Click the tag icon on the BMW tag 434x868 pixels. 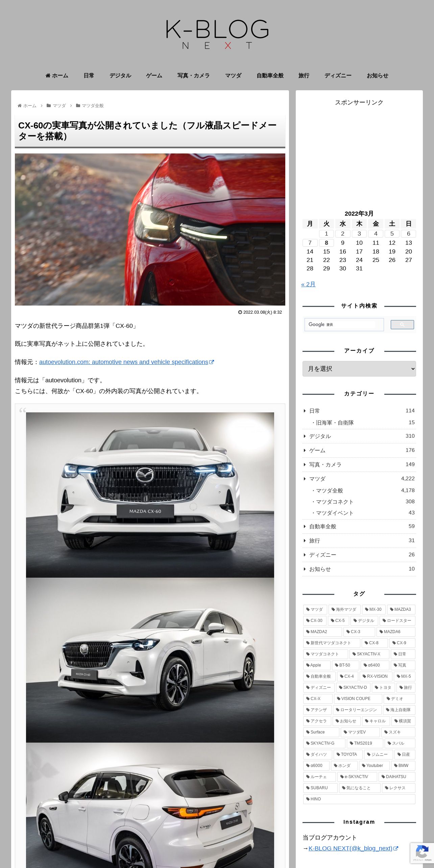tap(396, 766)
